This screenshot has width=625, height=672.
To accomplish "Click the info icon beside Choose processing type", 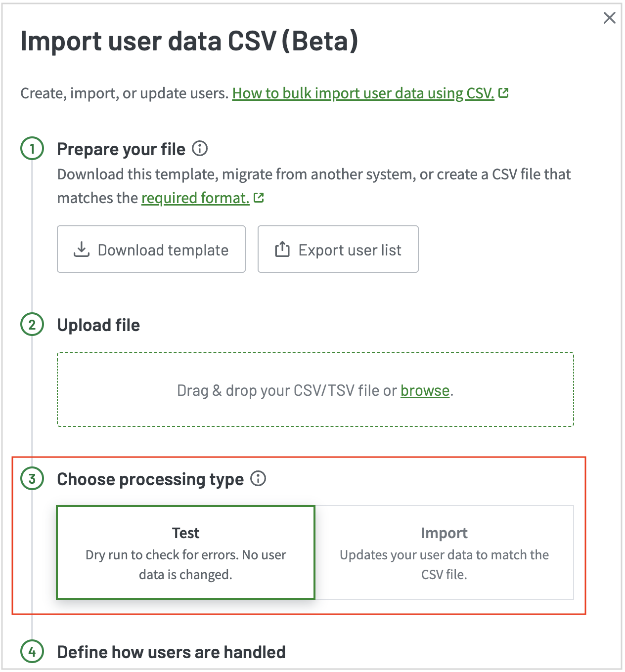I will 258,479.
